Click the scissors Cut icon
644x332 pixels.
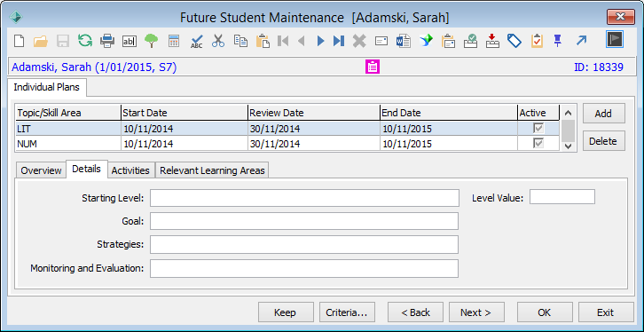[x=218, y=41]
